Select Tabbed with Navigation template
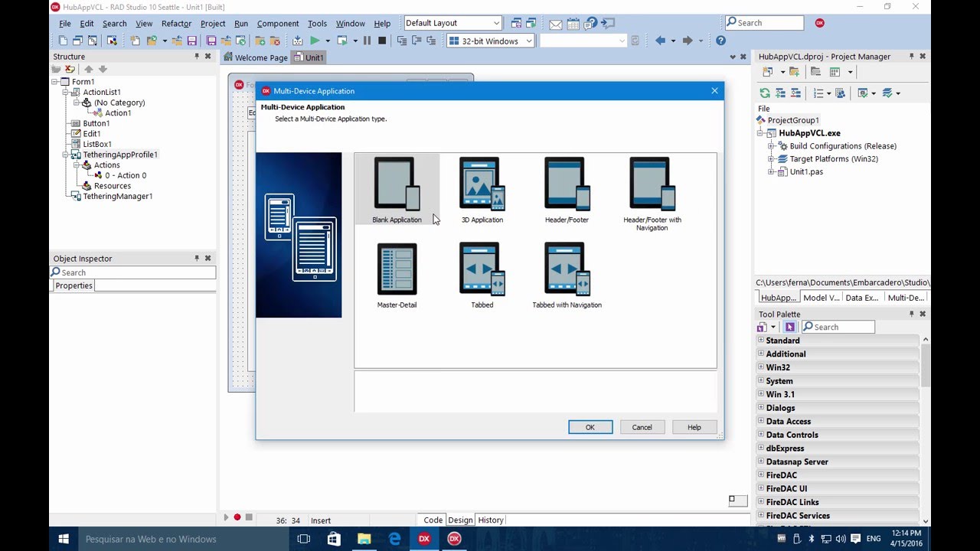 [567, 275]
